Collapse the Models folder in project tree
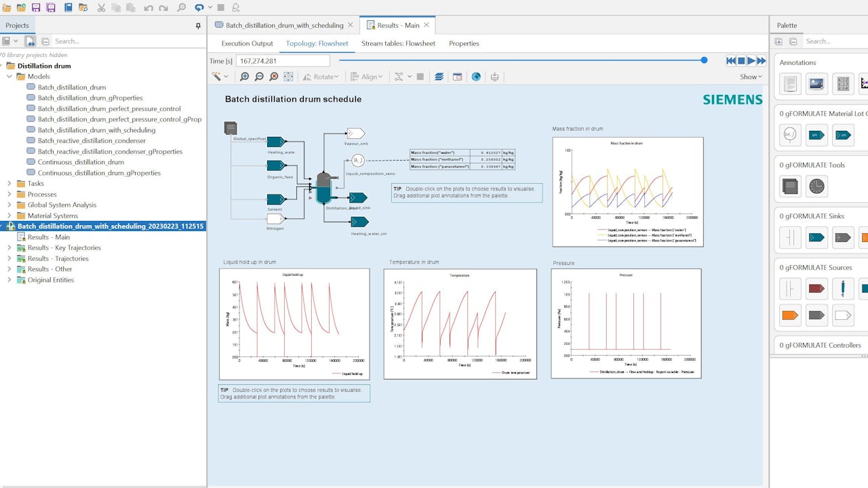Viewport: 868px width, 488px height. [x=10, y=77]
